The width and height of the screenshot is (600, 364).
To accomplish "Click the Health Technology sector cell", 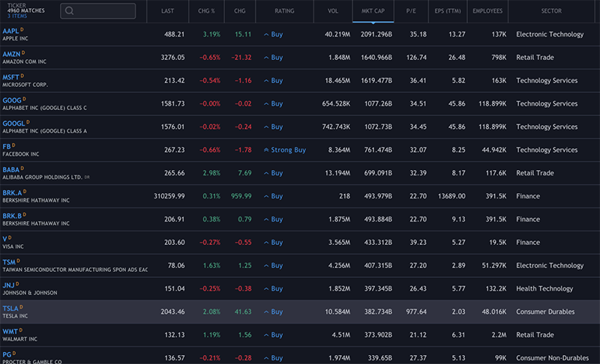I will tap(544, 289).
